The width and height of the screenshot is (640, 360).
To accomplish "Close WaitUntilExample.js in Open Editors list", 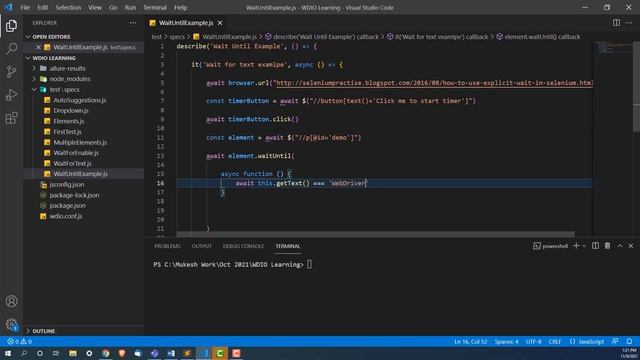I will 38,47.
